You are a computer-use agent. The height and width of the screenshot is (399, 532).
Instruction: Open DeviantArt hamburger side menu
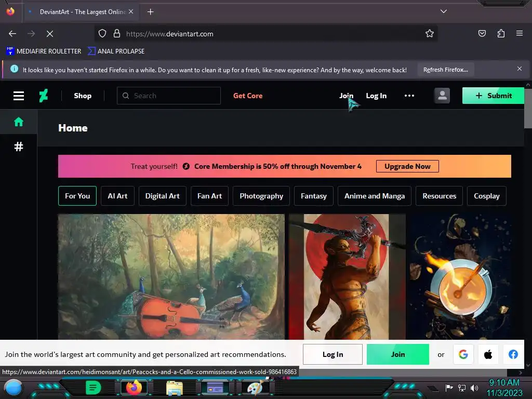(x=19, y=96)
